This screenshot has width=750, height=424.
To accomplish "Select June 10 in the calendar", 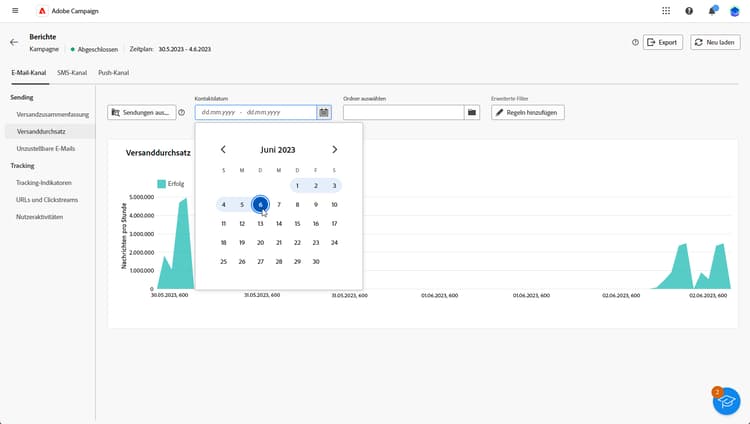I will [334, 204].
